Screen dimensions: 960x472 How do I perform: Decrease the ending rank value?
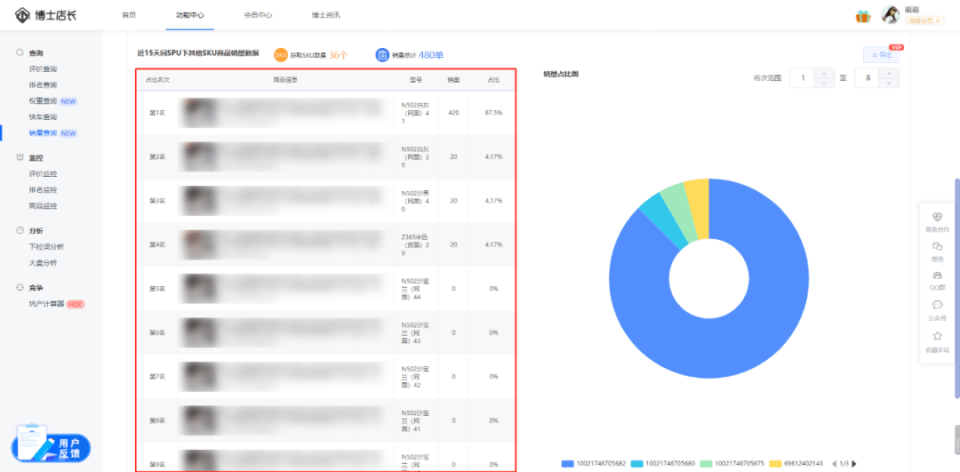pos(890,82)
